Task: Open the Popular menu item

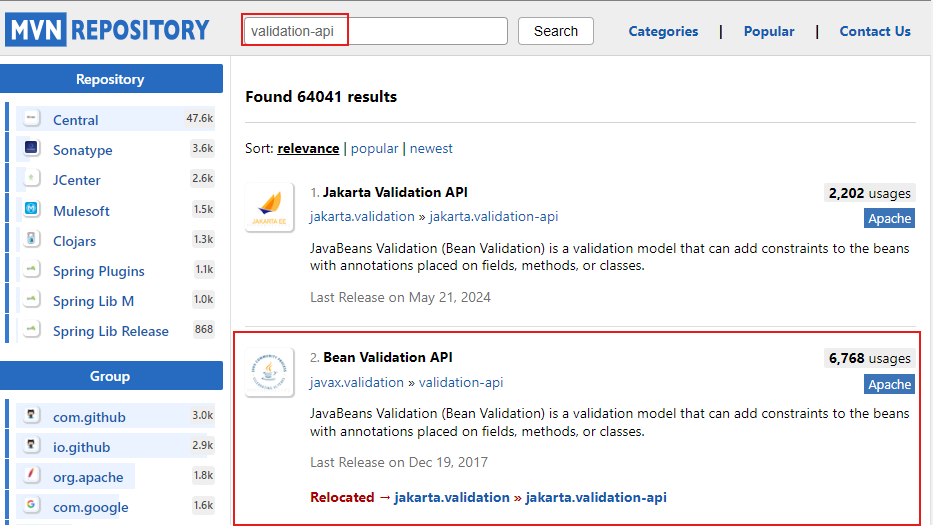Action: [x=769, y=31]
